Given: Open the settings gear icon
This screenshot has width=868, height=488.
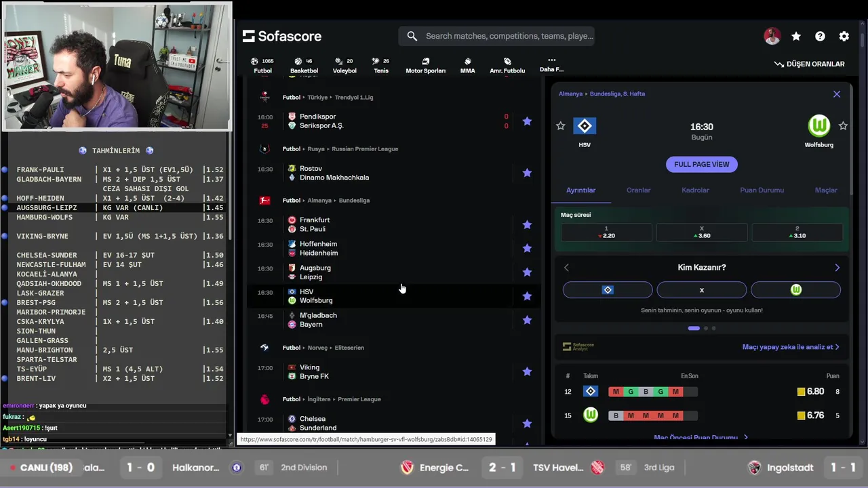Looking at the screenshot, I should 844,37.
